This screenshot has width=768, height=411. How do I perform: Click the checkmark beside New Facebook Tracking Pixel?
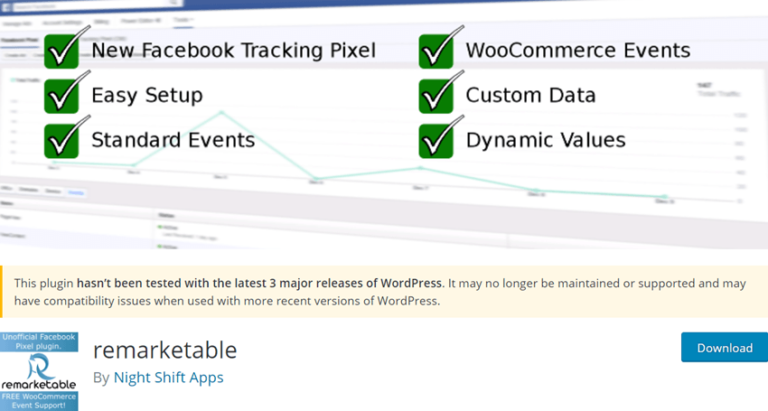point(62,50)
